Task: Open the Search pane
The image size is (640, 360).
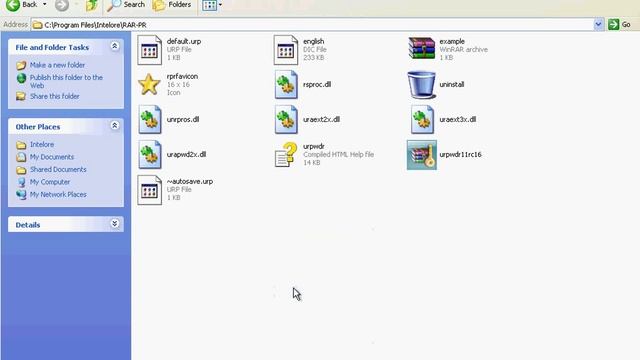Action: coord(126,5)
